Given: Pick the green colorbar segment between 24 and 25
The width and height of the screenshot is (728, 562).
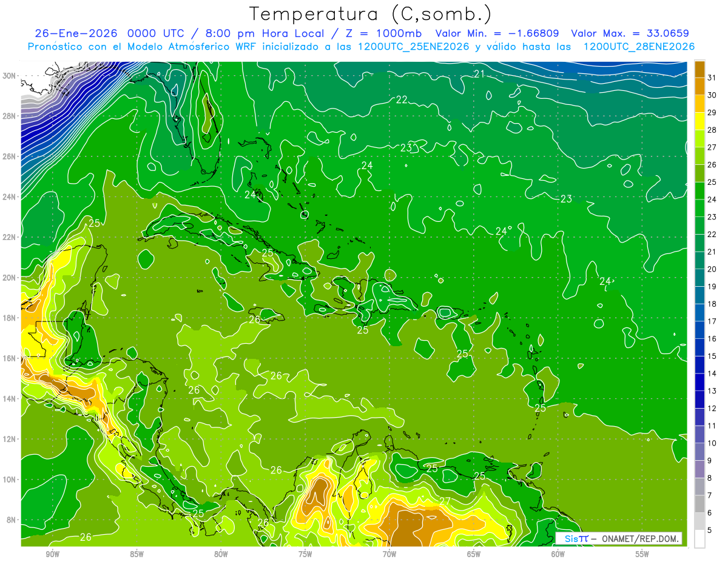Looking at the screenshot, I should click(699, 190).
